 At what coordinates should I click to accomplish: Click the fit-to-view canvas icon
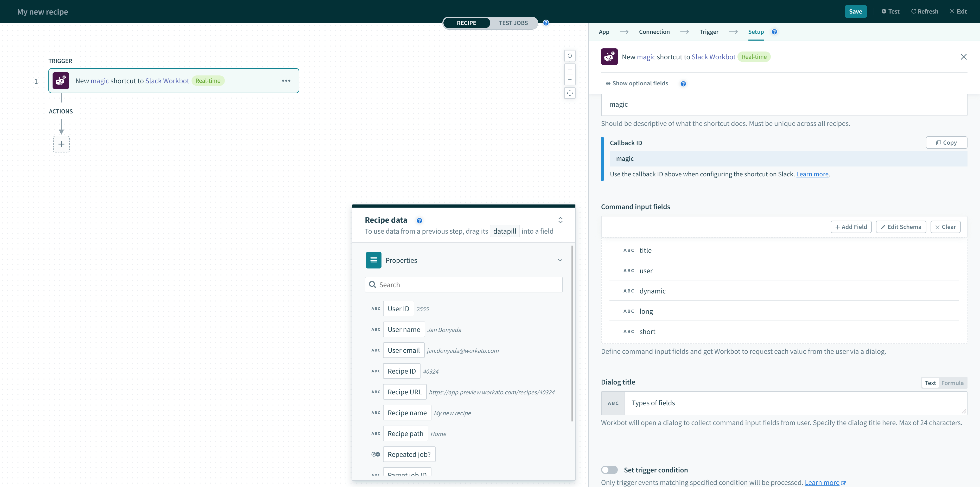coord(570,93)
